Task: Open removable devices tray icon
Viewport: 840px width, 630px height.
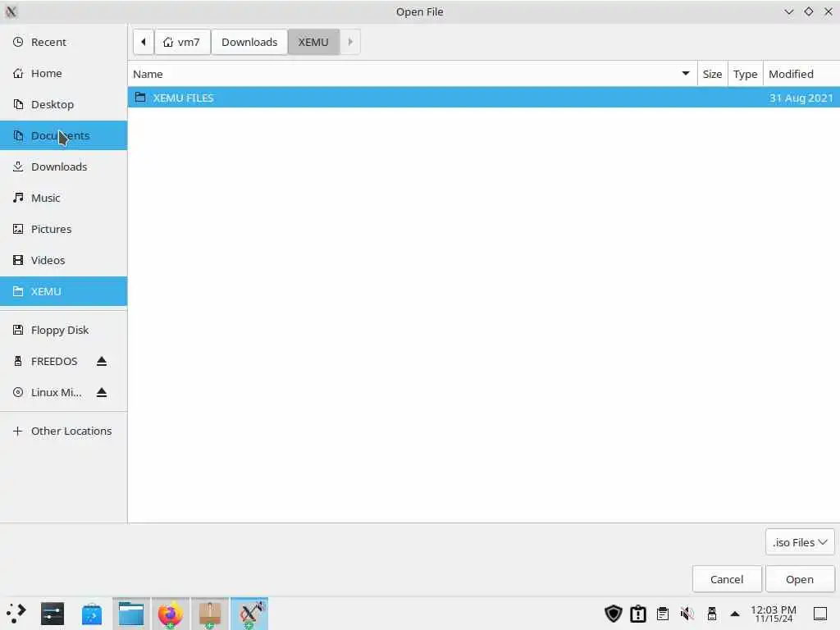Action: pos(712,614)
